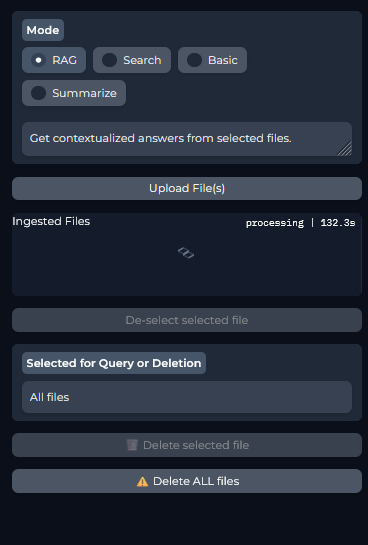Screen dimensions: 368x545
Task: Click the orange warning triangle icon
Action: pyautogui.click(x=142, y=481)
